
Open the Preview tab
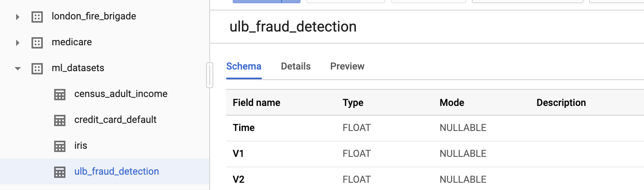click(x=347, y=66)
